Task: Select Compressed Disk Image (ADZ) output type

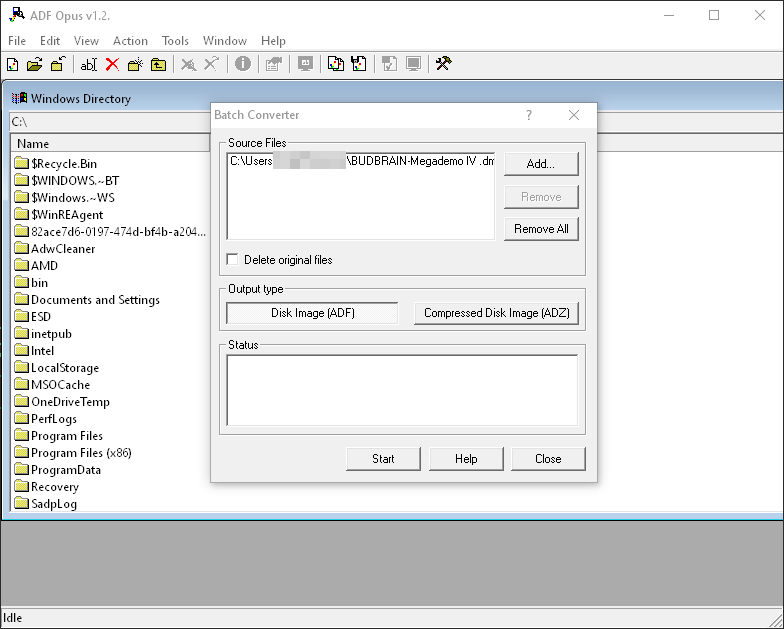Action: 496,313
